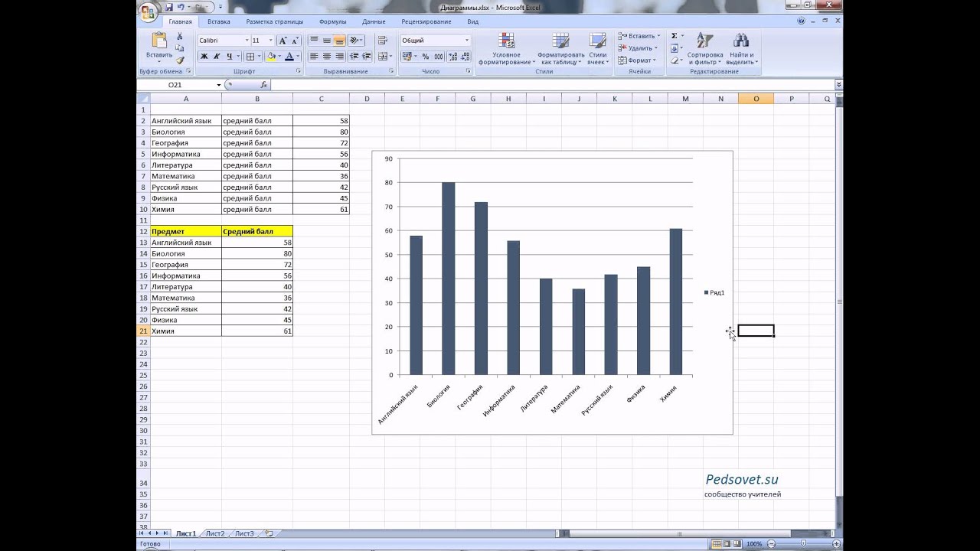Screen dimensions: 980x551
Task: Open Conditional Formatting (Условное форматирование)
Action: (x=505, y=49)
